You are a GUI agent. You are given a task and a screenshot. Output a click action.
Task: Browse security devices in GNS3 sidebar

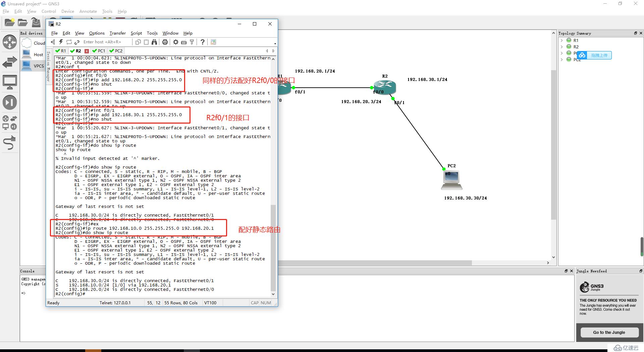[9, 102]
